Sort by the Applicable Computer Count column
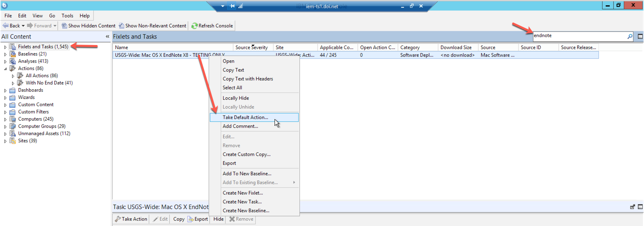This screenshot has width=644, height=226. click(x=338, y=47)
